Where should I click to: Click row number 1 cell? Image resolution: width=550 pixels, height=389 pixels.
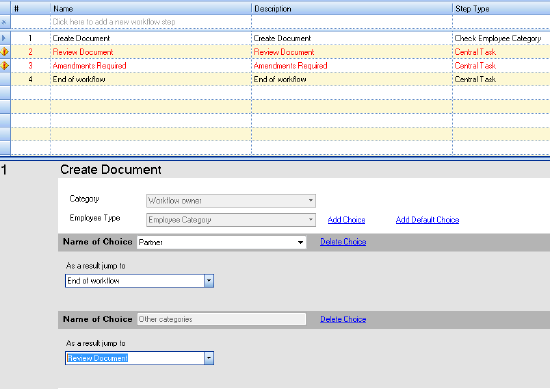pos(31,38)
